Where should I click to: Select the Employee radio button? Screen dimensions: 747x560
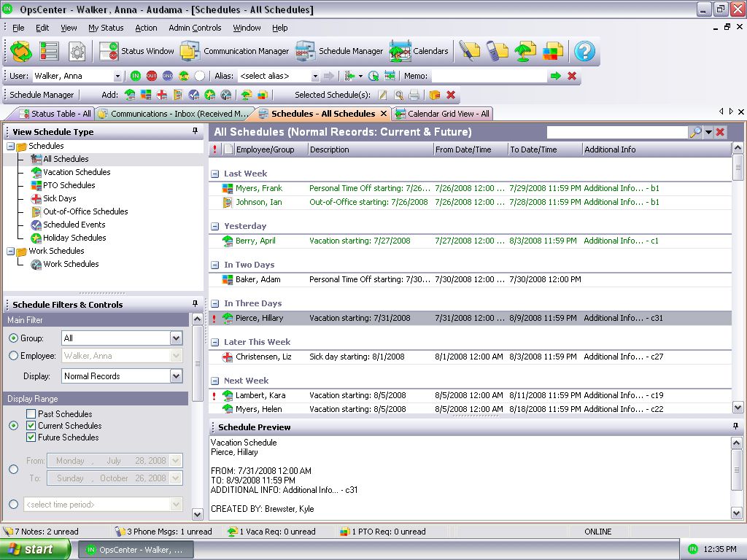coord(13,356)
